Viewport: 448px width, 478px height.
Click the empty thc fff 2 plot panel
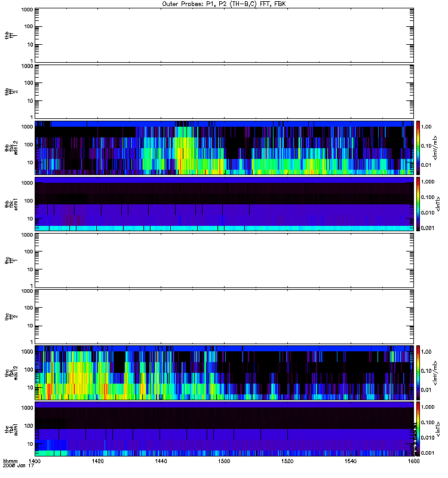(x=224, y=317)
